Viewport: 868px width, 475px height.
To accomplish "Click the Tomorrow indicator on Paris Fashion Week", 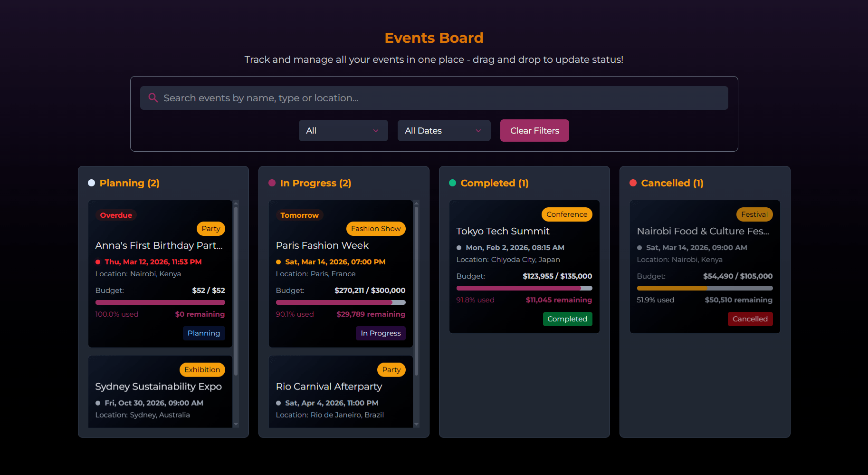I will click(299, 215).
